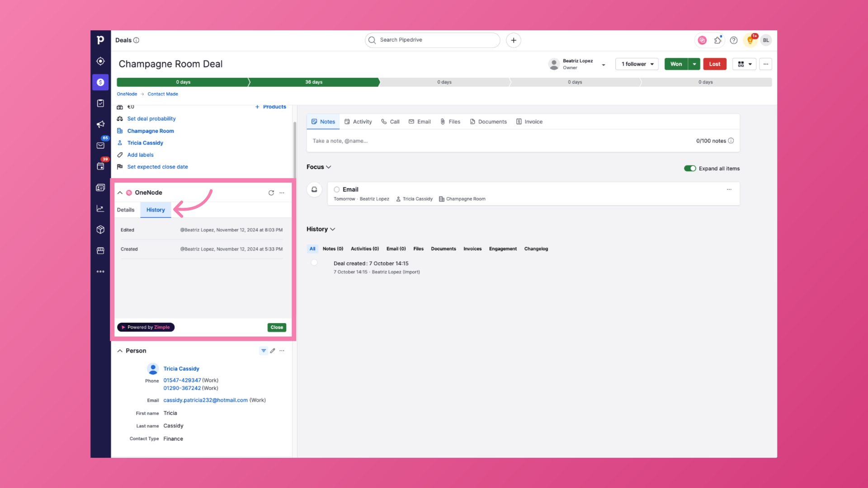This screenshot has width=868, height=488.
Task: Open the Activities calendar icon in sidebar
Action: coord(100,166)
